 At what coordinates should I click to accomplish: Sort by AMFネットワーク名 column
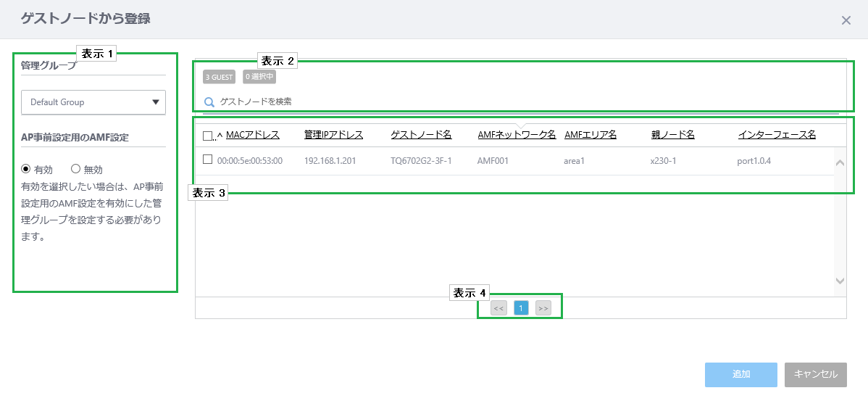pyautogui.click(x=517, y=135)
